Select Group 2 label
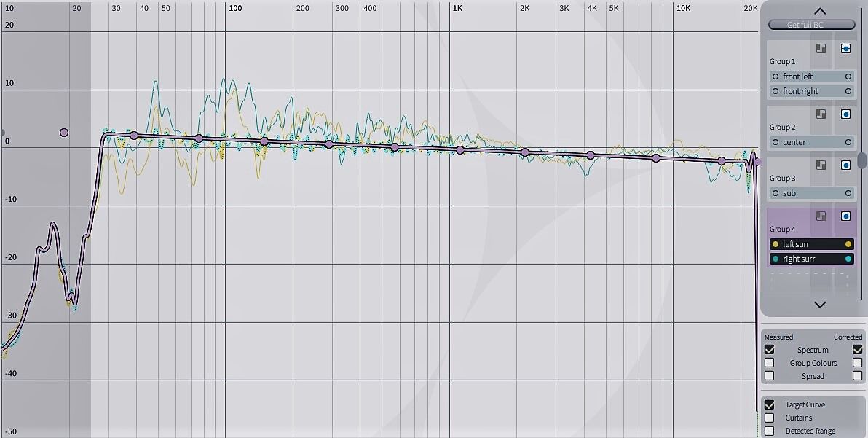This screenshot has width=868, height=438. click(782, 127)
